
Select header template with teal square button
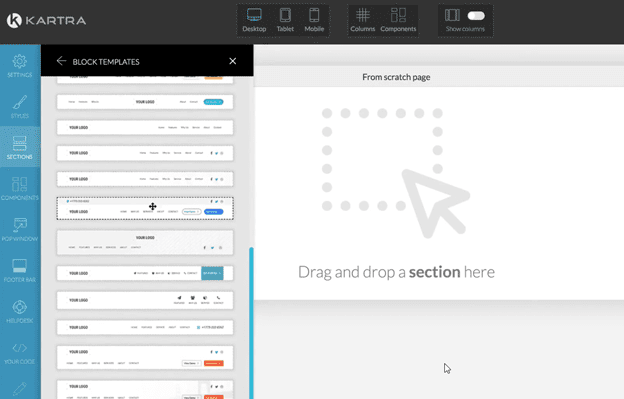click(x=145, y=273)
